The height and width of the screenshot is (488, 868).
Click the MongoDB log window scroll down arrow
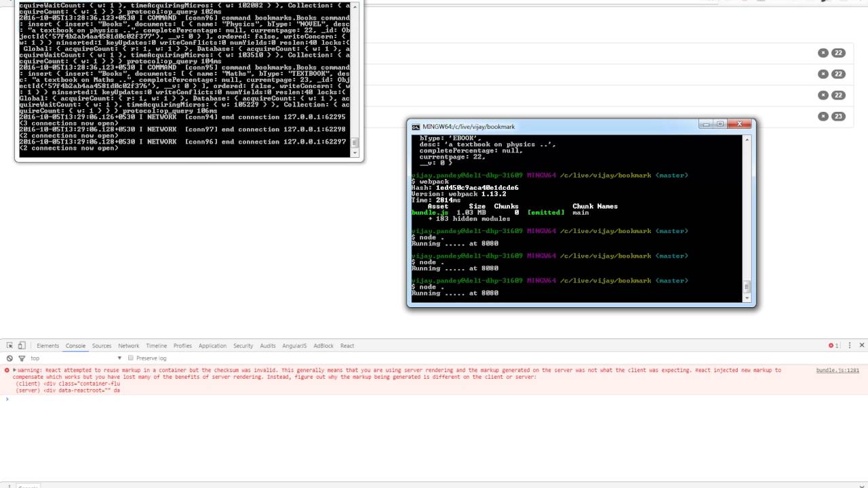pos(355,153)
